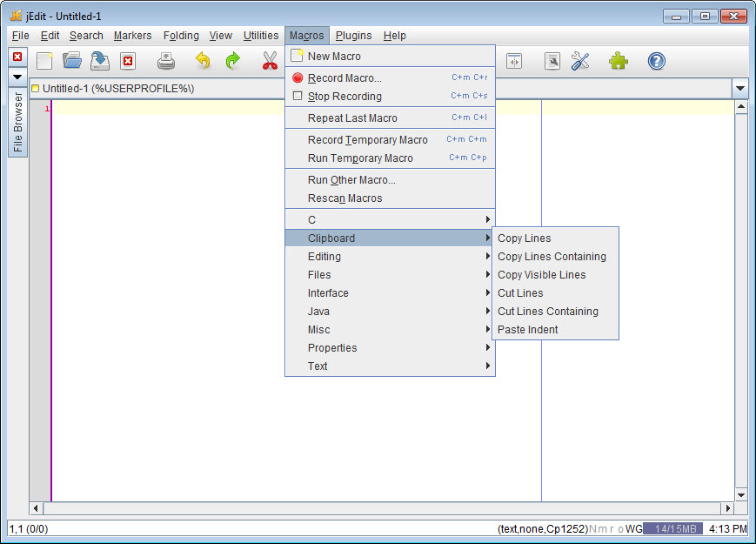756x544 pixels.
Task: Click the Help question mark icon
Action: click(x=656, y=61)
